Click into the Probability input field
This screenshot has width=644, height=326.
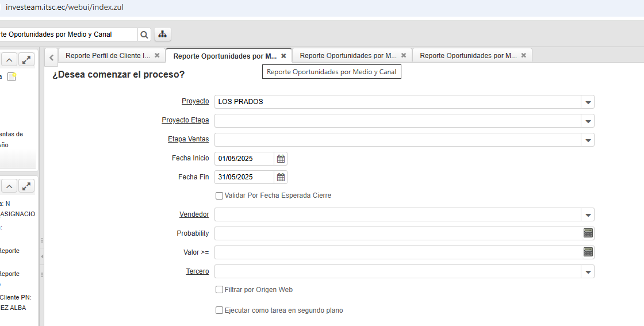[397, 233]
